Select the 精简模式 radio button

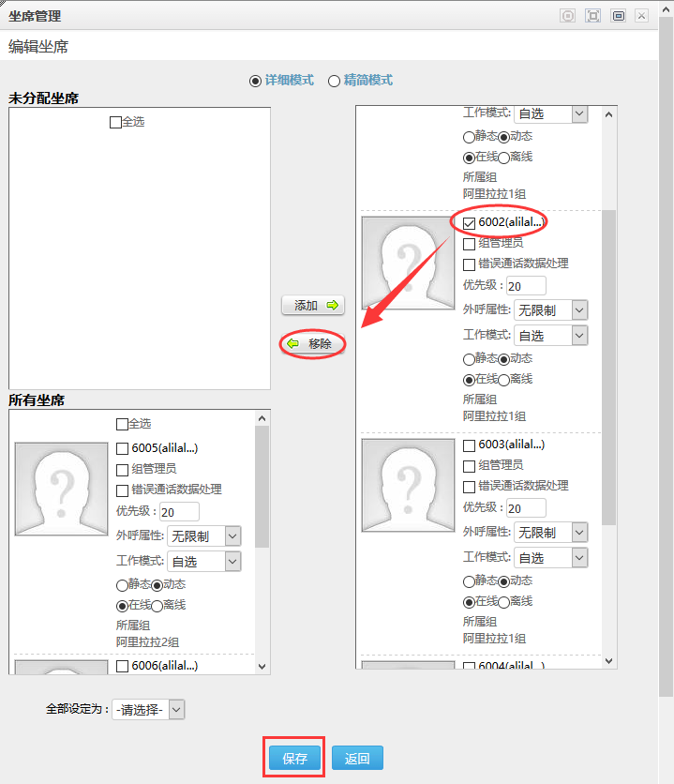tap(334, 81)
